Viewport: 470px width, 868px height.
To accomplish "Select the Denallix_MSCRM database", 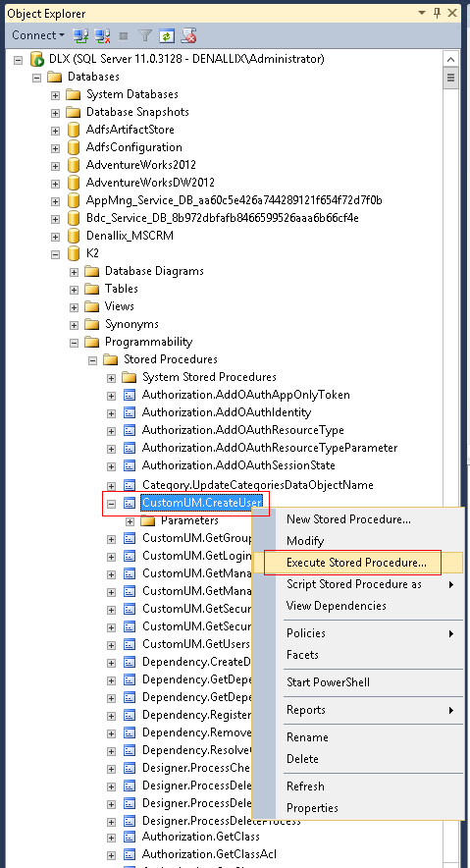I will (130, 236).
